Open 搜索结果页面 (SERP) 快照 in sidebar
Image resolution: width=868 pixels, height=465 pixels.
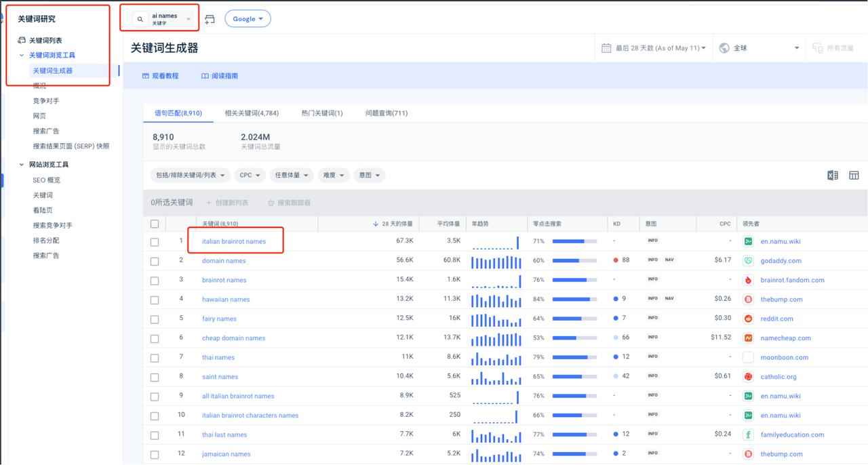[71, 146]
